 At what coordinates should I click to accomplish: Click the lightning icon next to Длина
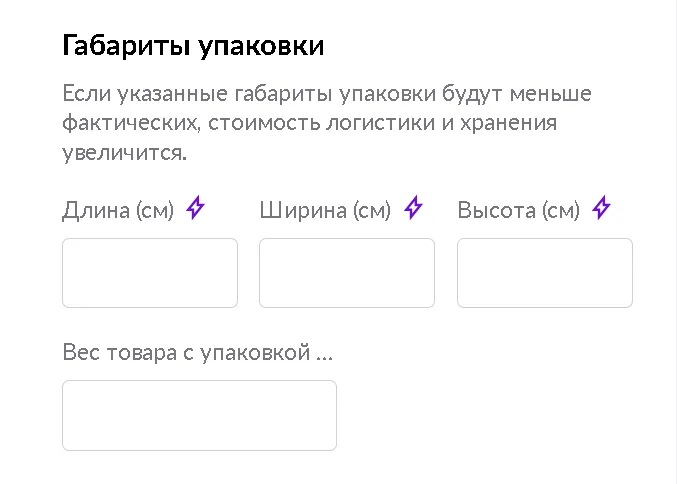click(196, 209)
